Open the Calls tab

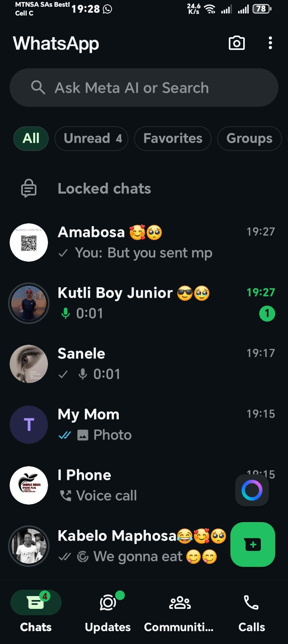(x=251, y=610)
